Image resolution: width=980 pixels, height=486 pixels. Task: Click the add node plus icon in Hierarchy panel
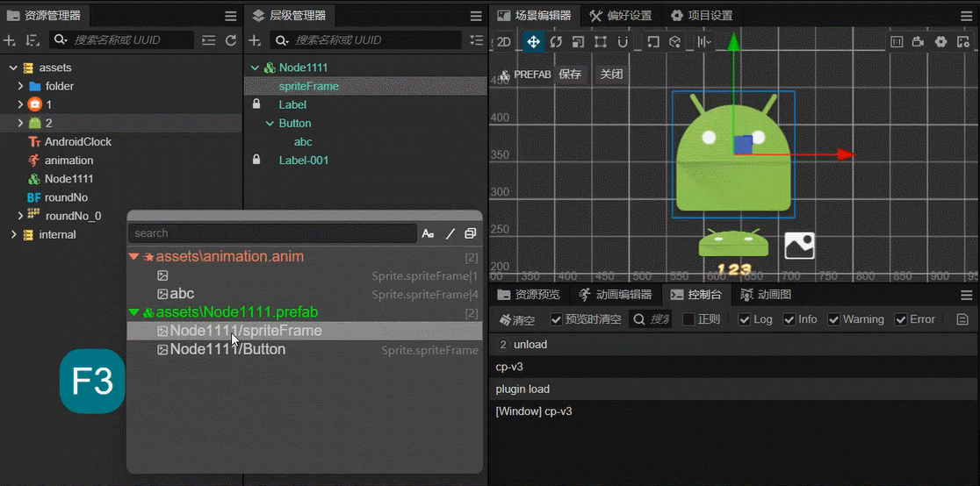tap(255, 40)
